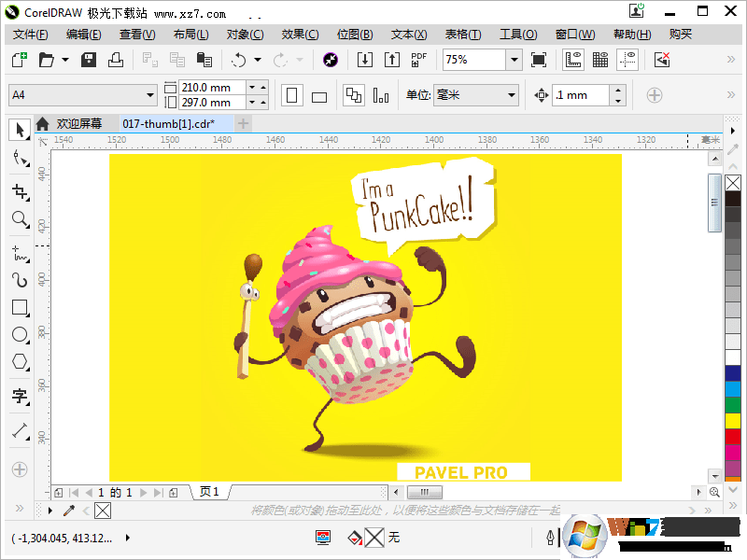Click the 购买 menu item
Image resolution: width=747 pixels, height=560 pixels.
pyautogui.click(x=682, y=34)
